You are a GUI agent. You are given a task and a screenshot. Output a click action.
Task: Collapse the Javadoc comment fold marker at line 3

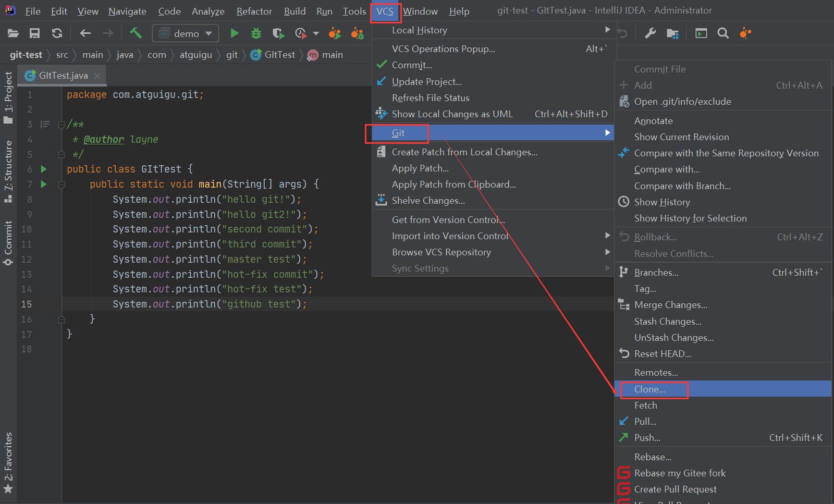(x=62, y=124)
